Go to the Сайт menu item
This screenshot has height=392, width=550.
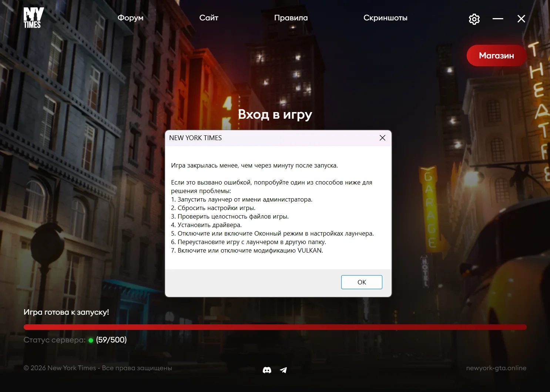[209, 18]
